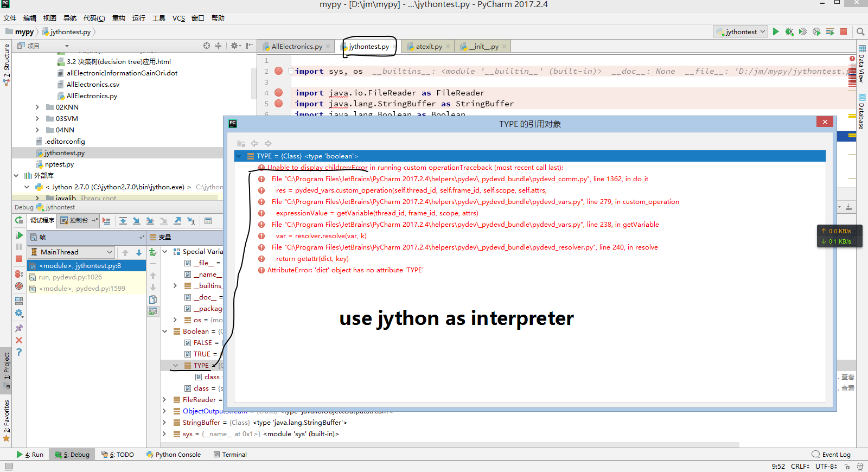Image resolution: width=868 pixels, height=472 pixels.
Task: Click the Run to Cursor icon
Action: click(x=191, y=221)
